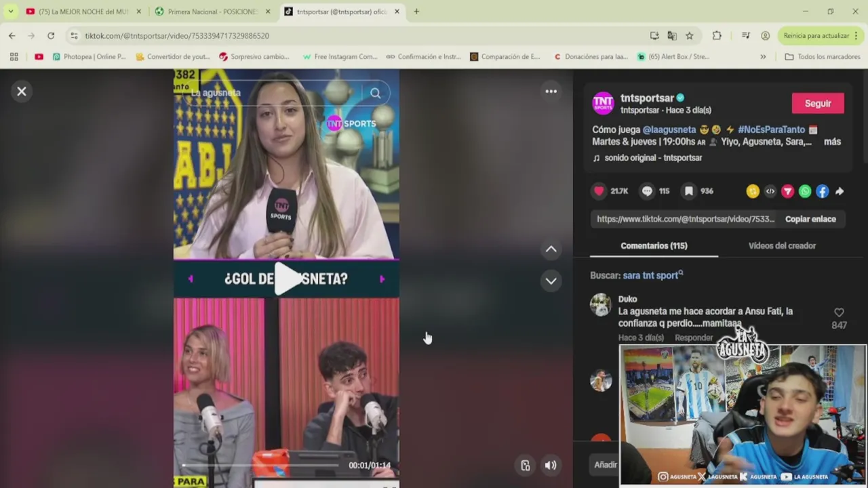Open the three-dots video options menu
The image size is (868, 488).
[551, 91]
